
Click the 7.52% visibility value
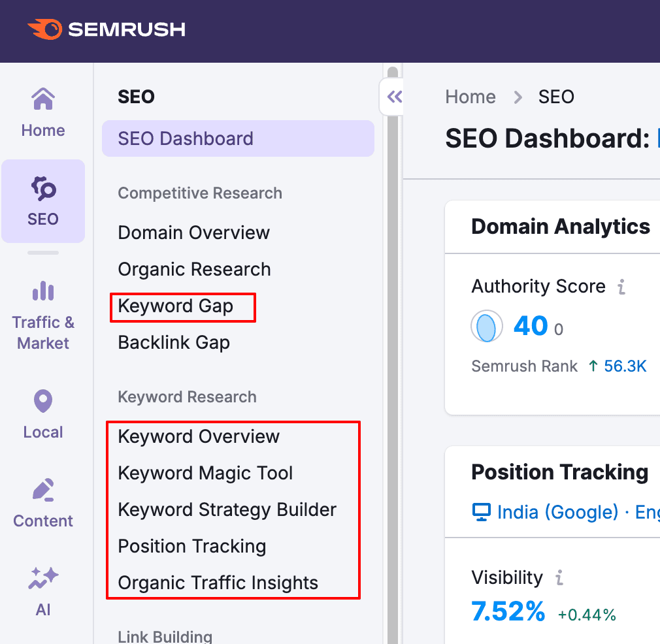coord(508,611)
